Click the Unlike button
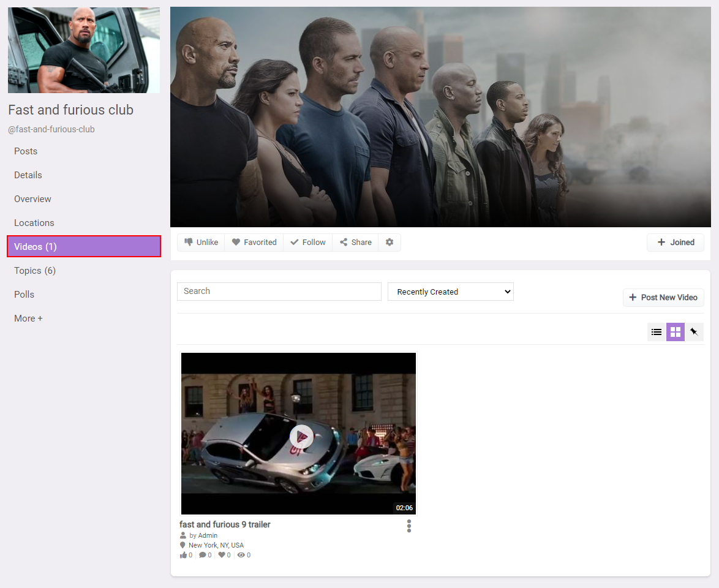Screen dimensions: 719x588 [x=201, y=242]
